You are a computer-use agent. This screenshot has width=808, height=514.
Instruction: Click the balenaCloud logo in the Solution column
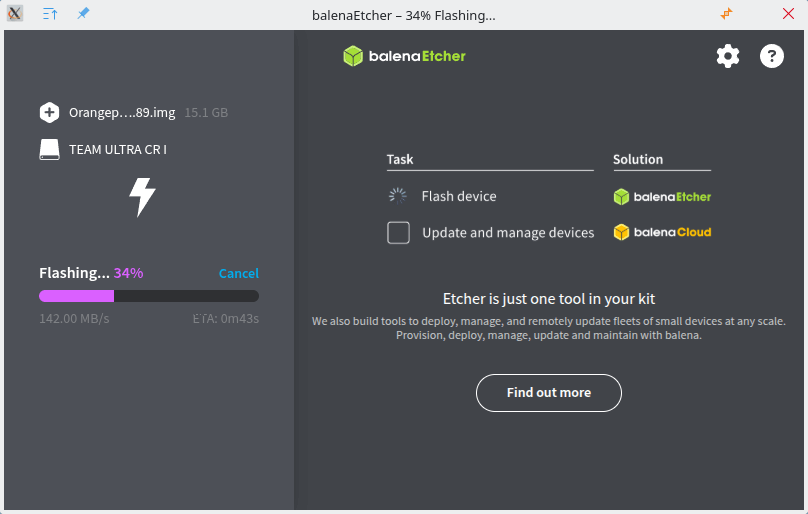(x=662, y=232)
